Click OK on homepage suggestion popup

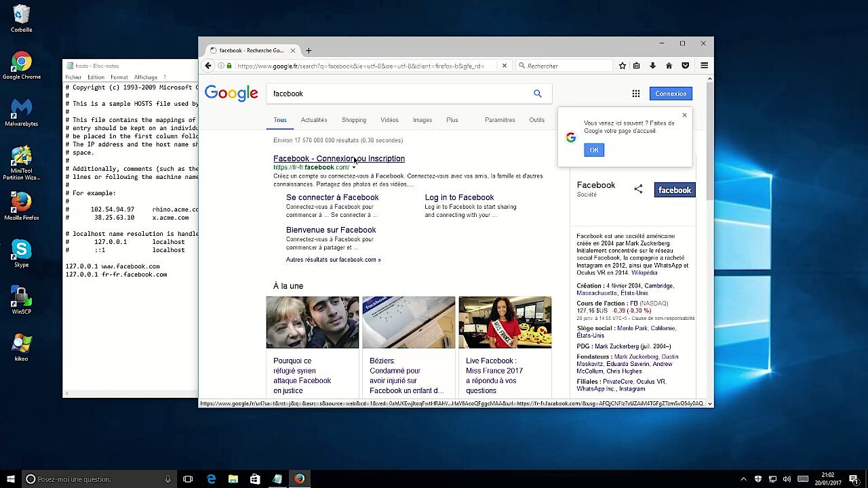[594, 150]
